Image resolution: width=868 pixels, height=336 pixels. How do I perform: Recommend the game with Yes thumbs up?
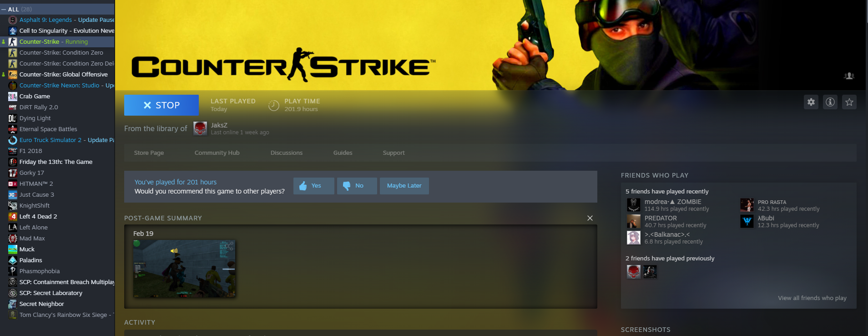[x=313, y=186]
